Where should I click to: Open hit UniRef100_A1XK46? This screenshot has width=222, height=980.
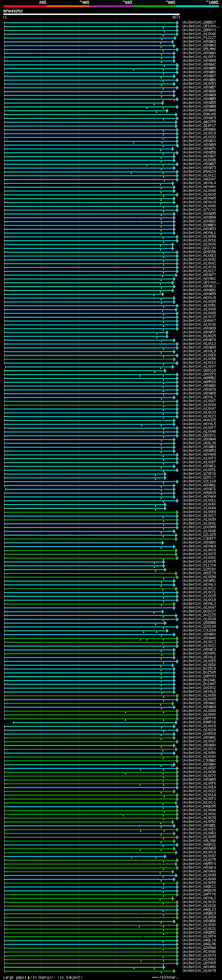tap(199, 34)
